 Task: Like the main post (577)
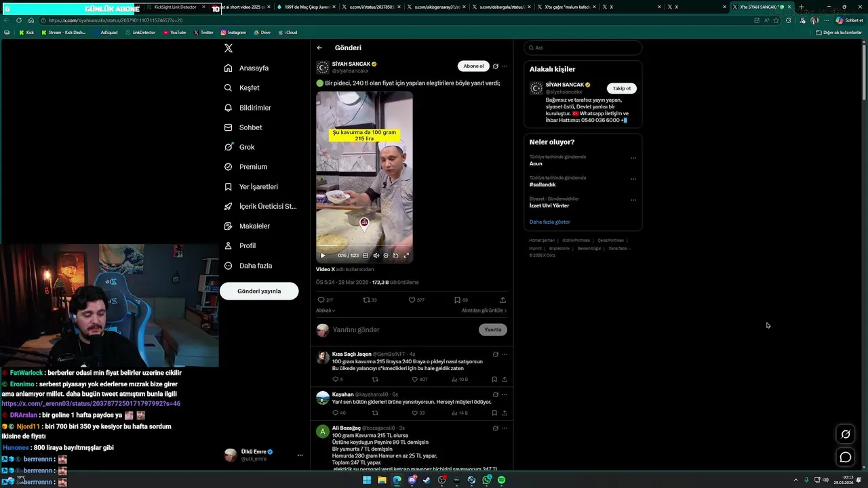(416, 300)
